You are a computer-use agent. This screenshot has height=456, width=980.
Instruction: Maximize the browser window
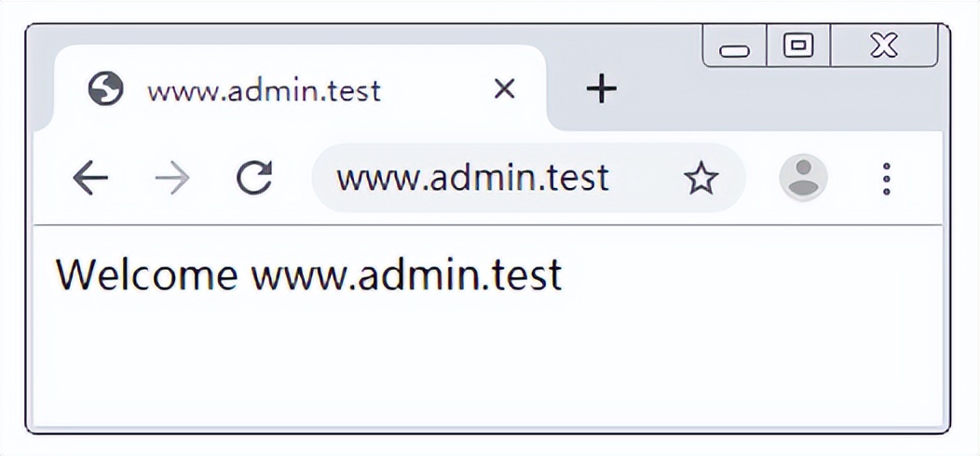click(x=798, y=45)
